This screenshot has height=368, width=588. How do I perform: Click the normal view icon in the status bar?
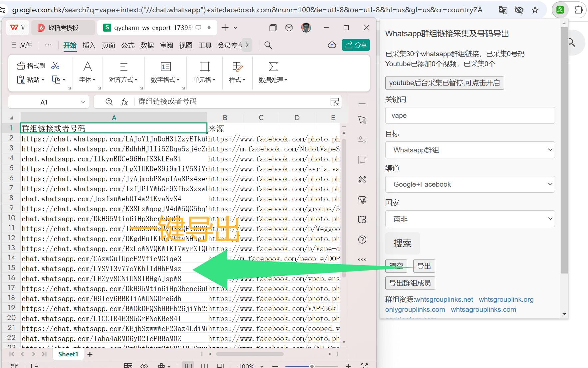(x=188, y=366)
